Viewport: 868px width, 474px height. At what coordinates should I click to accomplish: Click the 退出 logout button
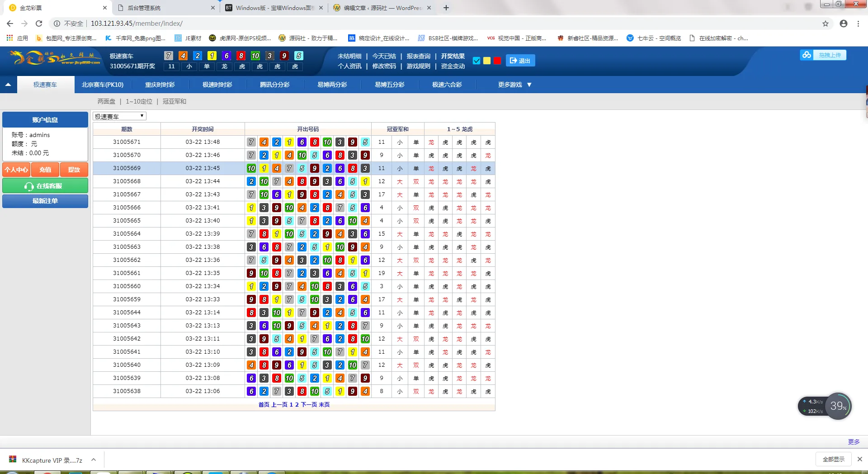point(520,61)
